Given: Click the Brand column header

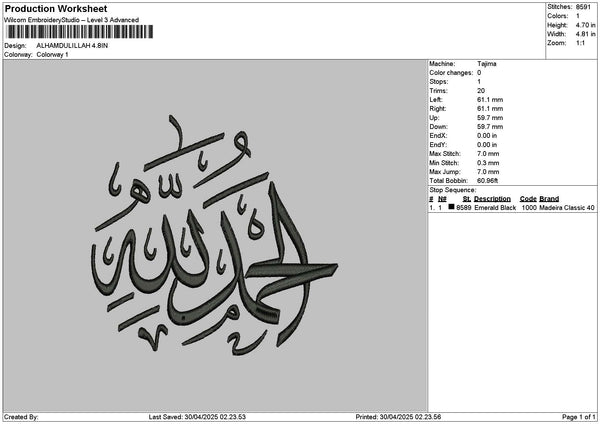Looking at the screenshot, I should coord(549,199).
